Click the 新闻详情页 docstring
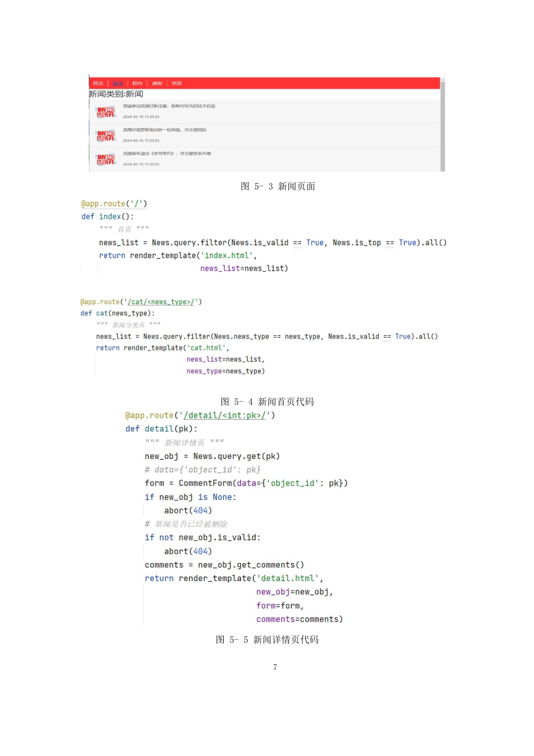534x756 pixels. click(x=184, y=443)
